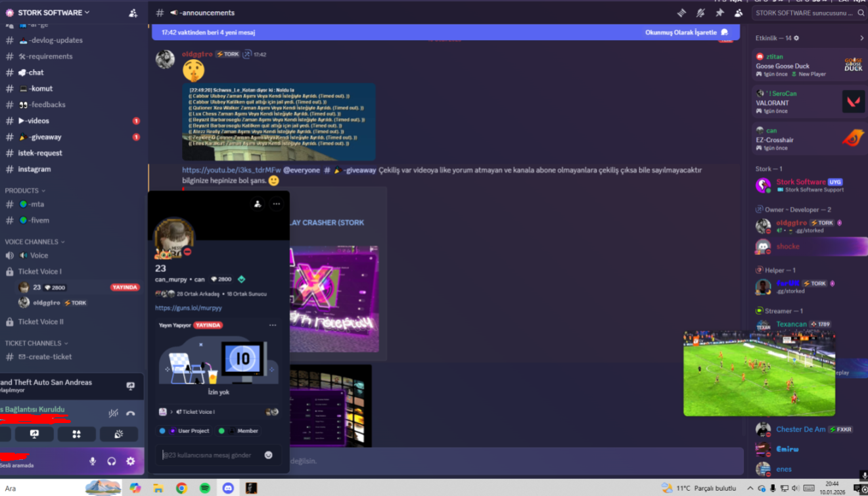The image size is (868, 496).
Task: Click the YAYINDA live badge beside user 23
Action: [125, 288]
